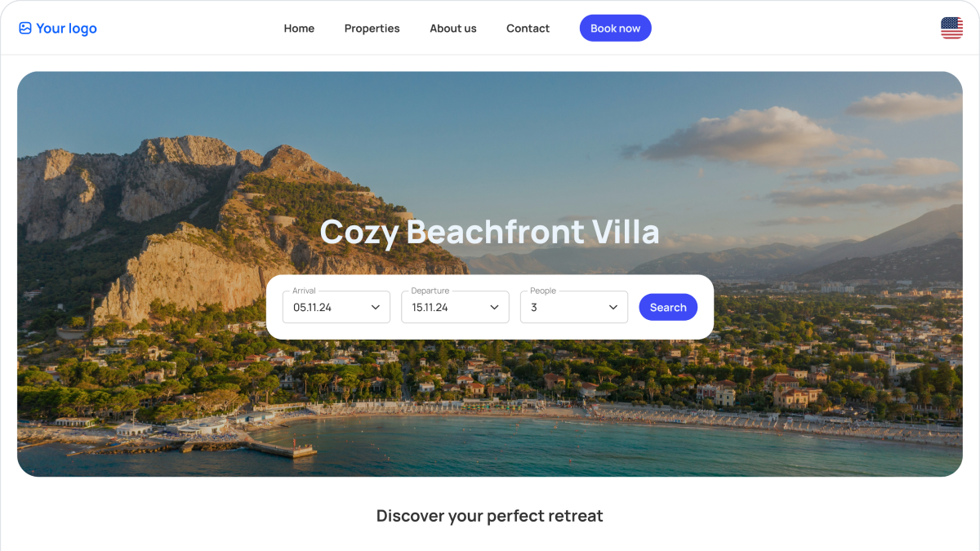Click the Your logo text link
The height and width of the screenshot is (551, 980).
[66, 29]
